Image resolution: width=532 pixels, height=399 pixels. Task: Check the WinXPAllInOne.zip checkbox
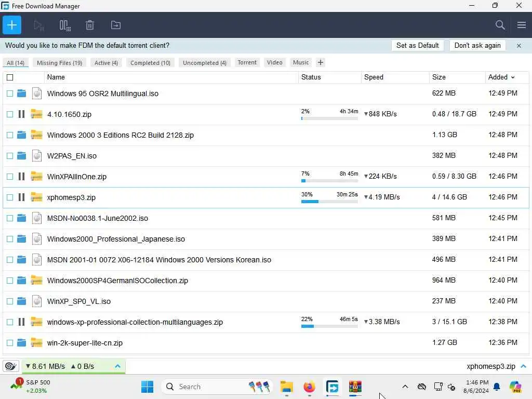[10, 177]
